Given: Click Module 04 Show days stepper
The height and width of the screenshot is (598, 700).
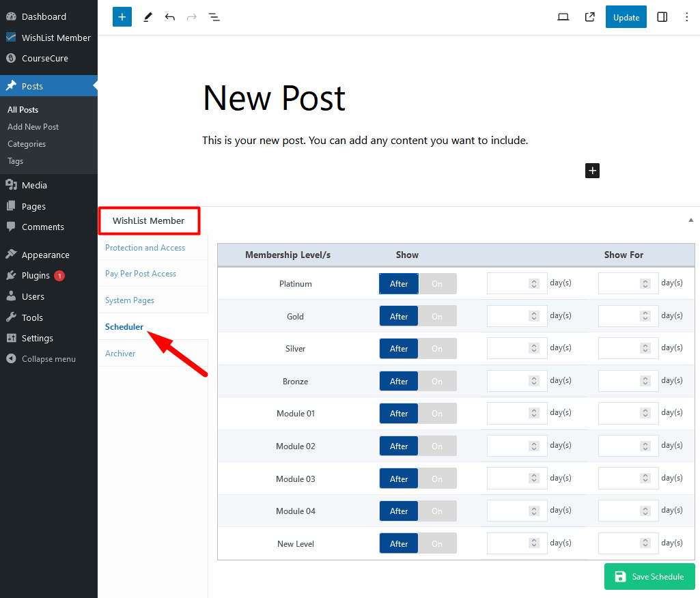Looking at the screenshot, I should [534, 511].
